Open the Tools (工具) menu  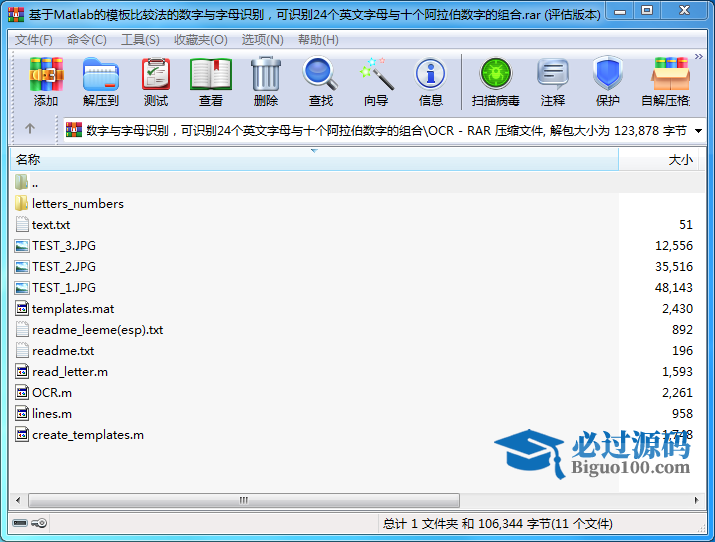tap(140, 40)
